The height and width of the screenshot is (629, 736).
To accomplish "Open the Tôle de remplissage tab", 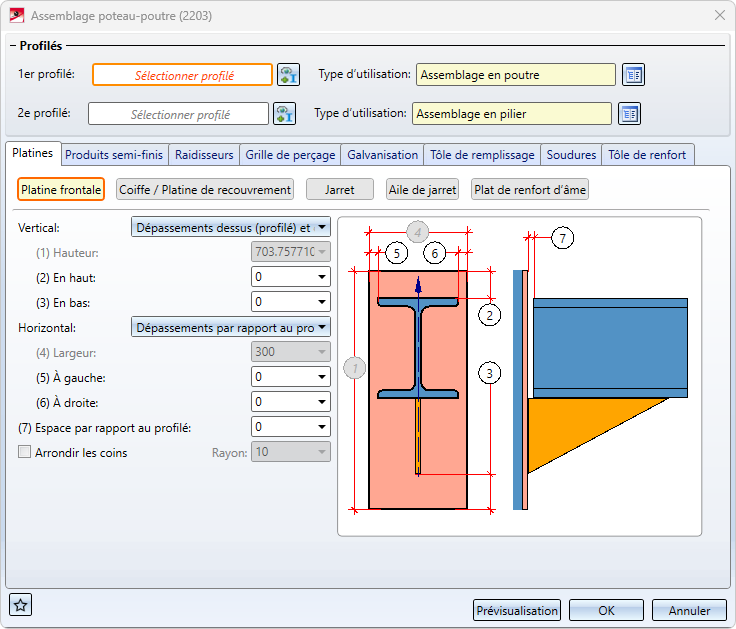I will coord(483,155).
